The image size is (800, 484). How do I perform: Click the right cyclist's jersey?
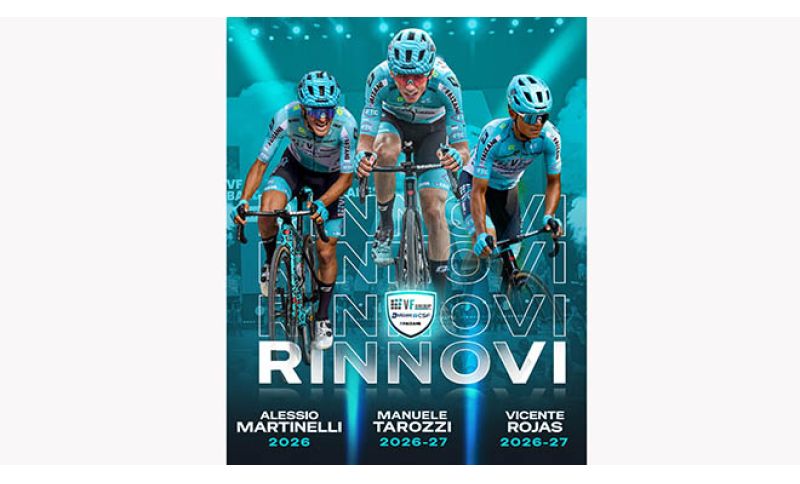pyautogui.click(x=515, y=153)
